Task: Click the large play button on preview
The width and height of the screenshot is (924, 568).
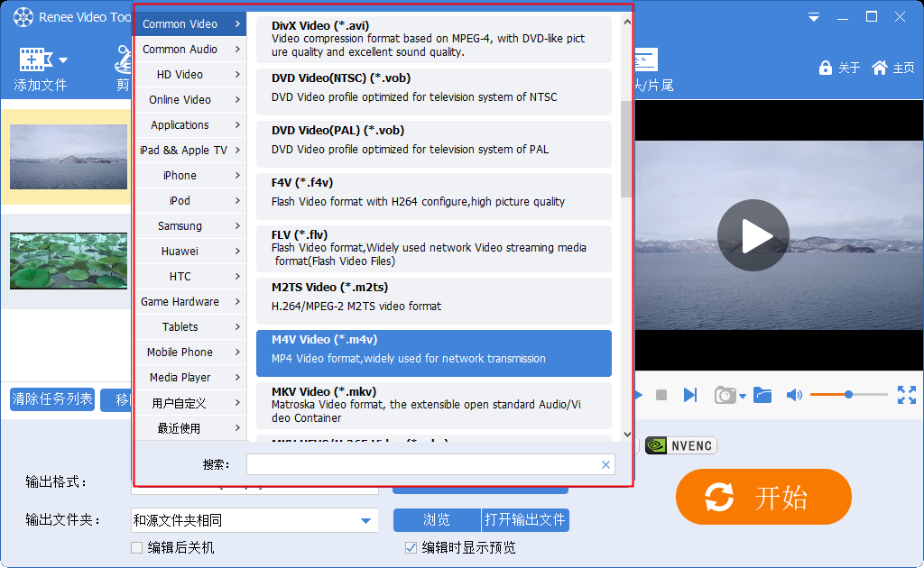Action: click(x=753, y=235)
